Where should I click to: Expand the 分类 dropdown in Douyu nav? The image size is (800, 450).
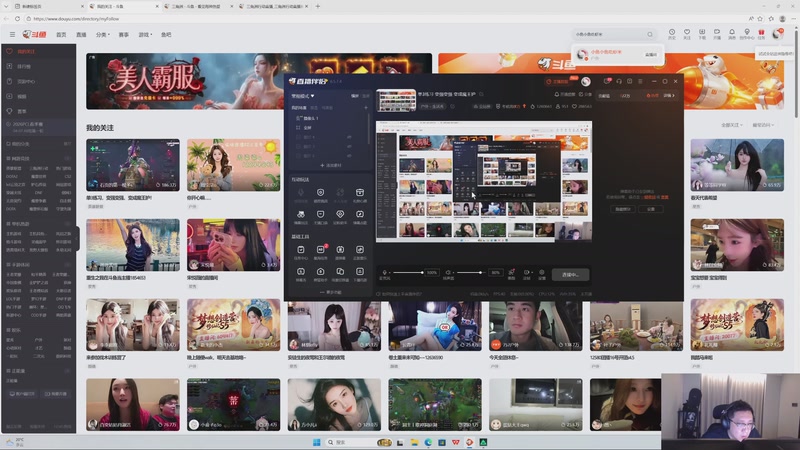tap(103, 35)
